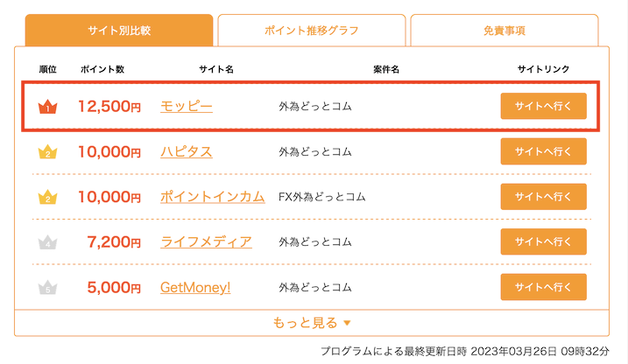The image size is (628, 364).
Task: Open the モッピー site link
Action: [187, 107]
